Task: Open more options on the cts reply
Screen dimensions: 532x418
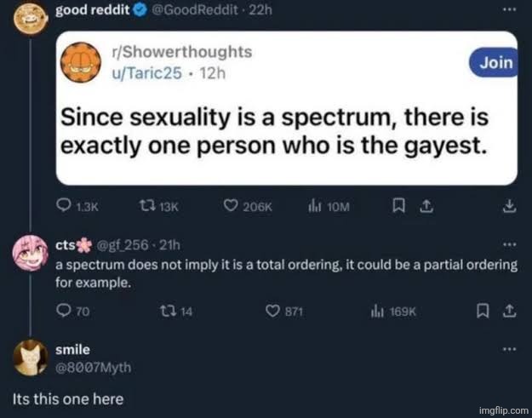Action: click(510, 243)
